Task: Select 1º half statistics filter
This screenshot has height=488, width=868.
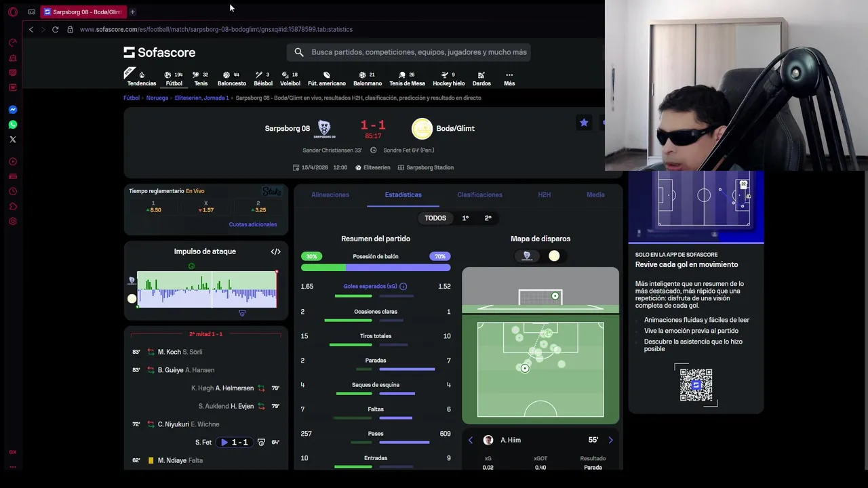Action: coord(465,218)
